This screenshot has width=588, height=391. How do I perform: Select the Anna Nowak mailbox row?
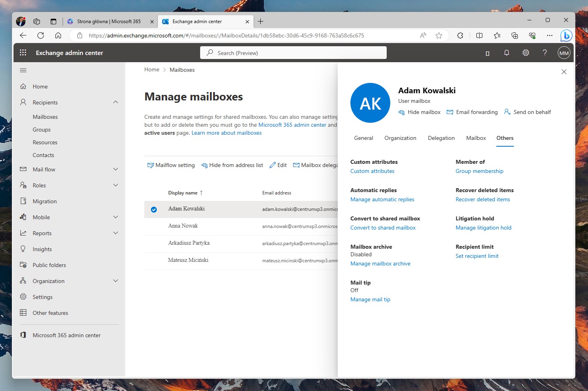pyautogui.click(x=241, y=226)
